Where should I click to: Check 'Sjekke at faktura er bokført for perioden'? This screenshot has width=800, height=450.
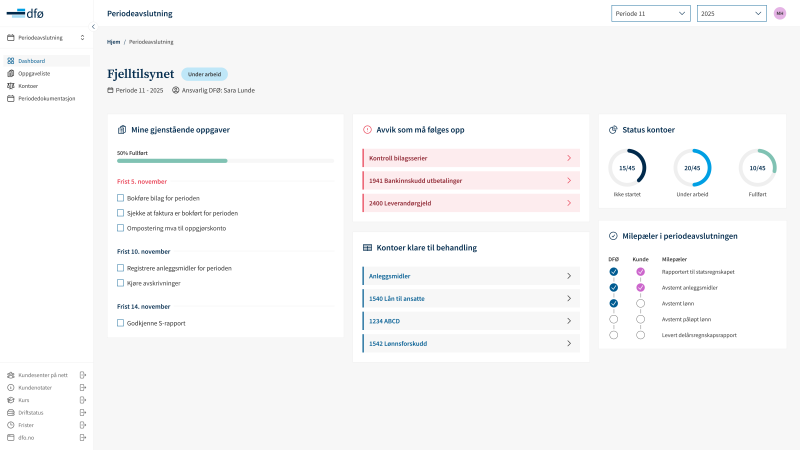click(x=120, y=213)
